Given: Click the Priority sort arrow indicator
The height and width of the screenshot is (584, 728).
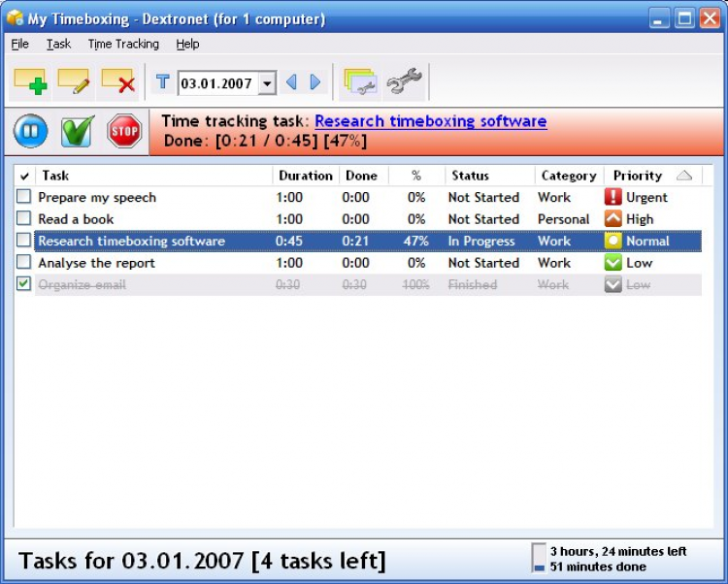Looking at the screenshot, I should click(x=684, y=176).
